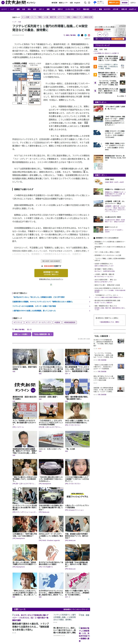Click 新刊記事 link in header
138x644 pixels.
point(54,3)
